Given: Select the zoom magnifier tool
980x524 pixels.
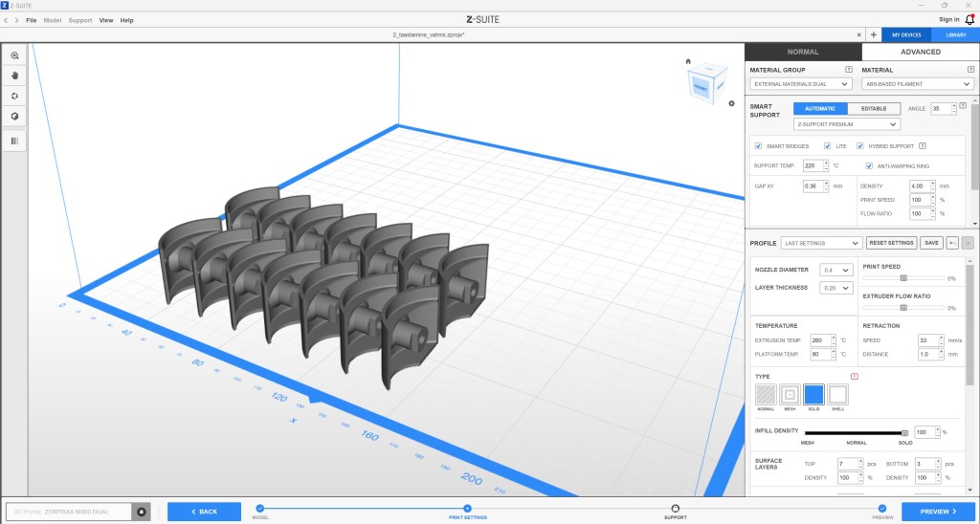Looking at the screenshot, I should coord(14,55).
